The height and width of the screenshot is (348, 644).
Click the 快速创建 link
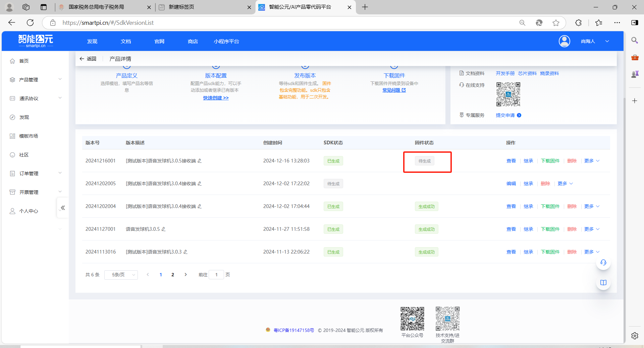[216, 98]
